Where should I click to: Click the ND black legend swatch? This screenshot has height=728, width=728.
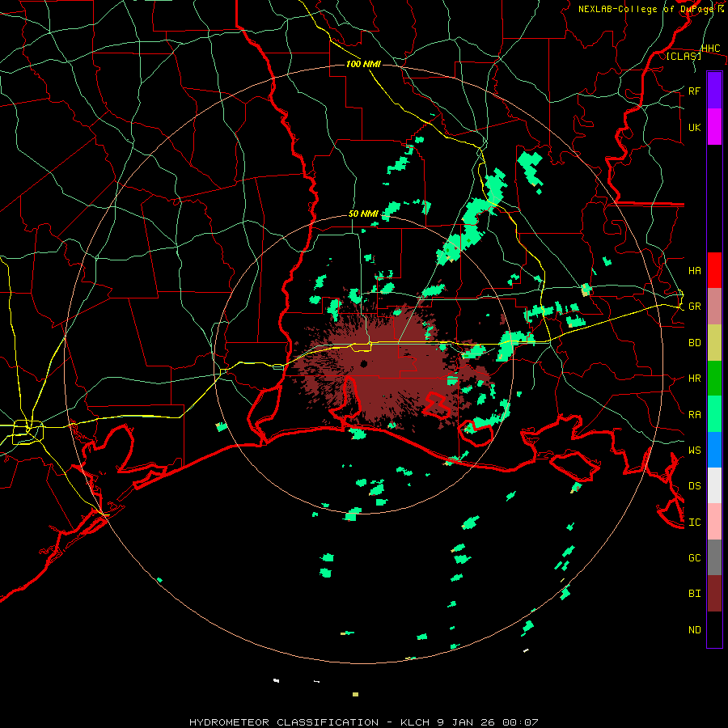[714, 629]
